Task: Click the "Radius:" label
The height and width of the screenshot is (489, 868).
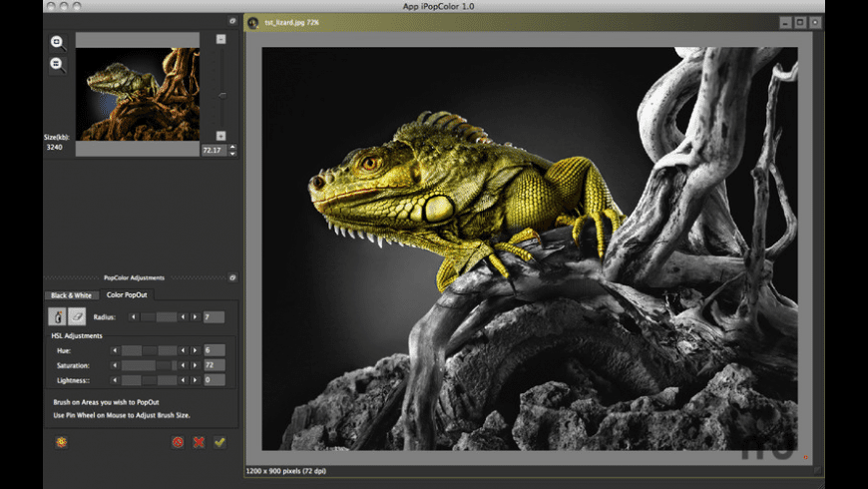Action: [104, 317]
